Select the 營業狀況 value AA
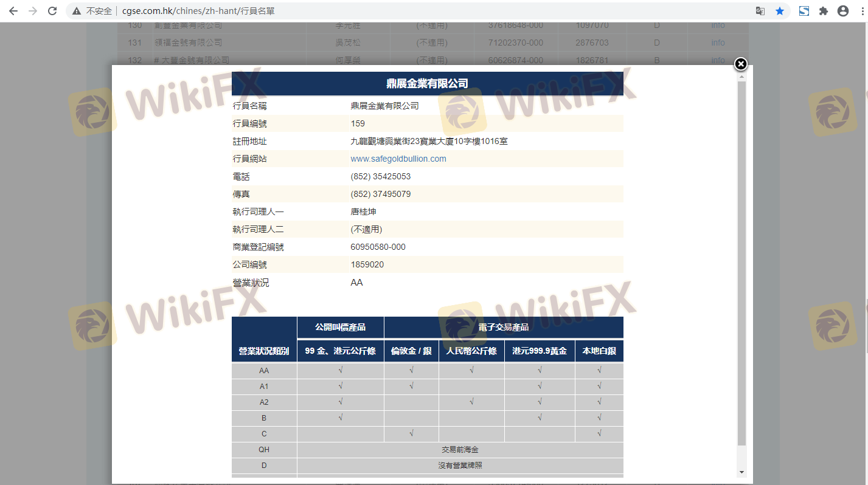This screenshot has width=868, height=485. 357,283
